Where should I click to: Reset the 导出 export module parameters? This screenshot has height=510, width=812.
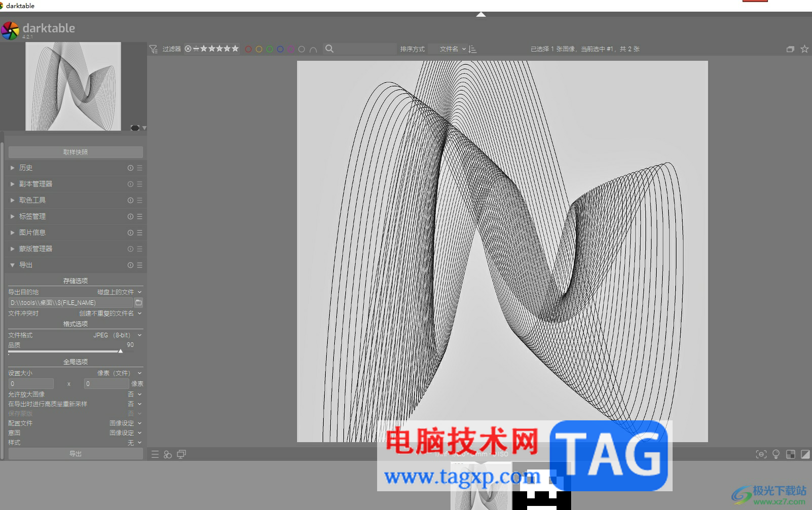point(130,265)
